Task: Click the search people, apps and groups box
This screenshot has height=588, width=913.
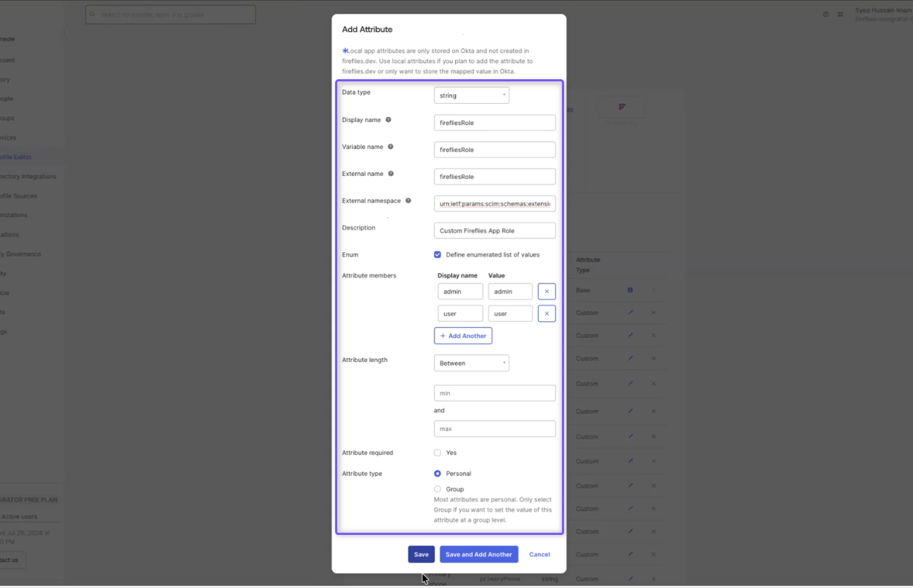Action: tap(170, 15)
